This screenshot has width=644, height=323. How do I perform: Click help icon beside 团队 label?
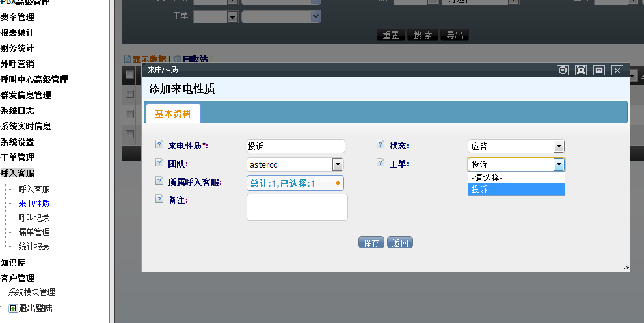159,163
